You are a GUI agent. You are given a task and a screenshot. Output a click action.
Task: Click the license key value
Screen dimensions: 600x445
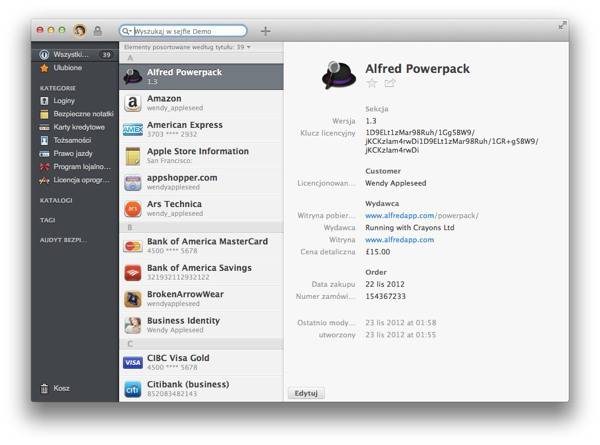pos(452,141)
